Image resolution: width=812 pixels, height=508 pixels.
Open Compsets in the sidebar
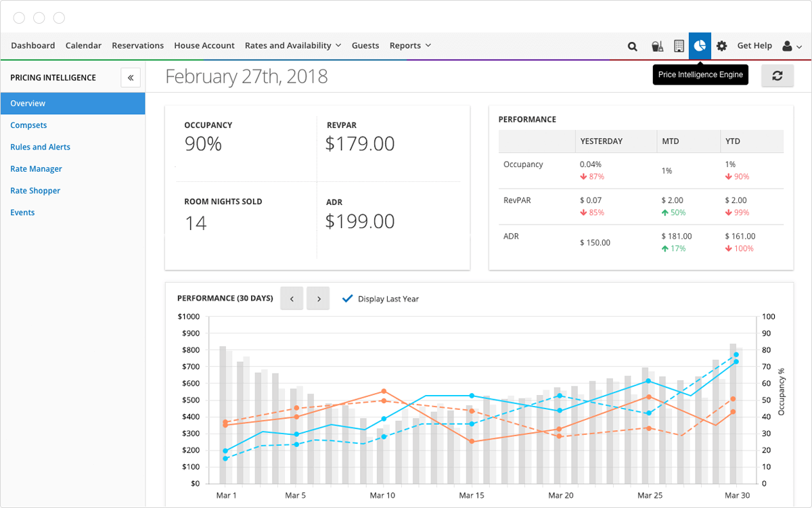click(28, 125)
